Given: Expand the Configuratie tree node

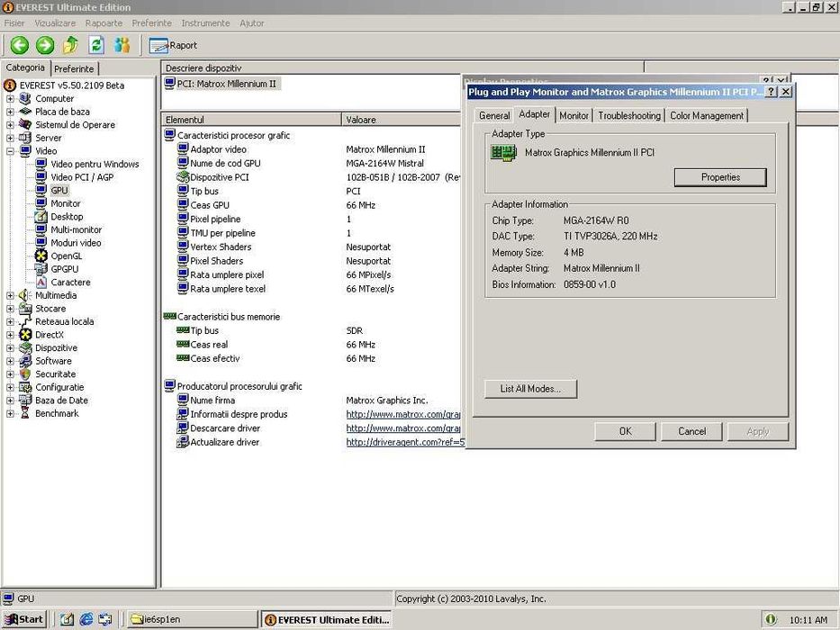Looking at the screenshot, I should pyautogui.click(x=10, y=387).
